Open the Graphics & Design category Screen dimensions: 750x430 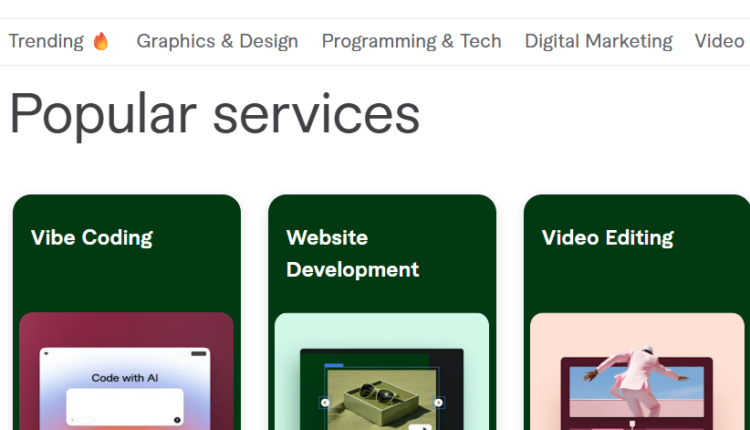[x=217, y=41]
